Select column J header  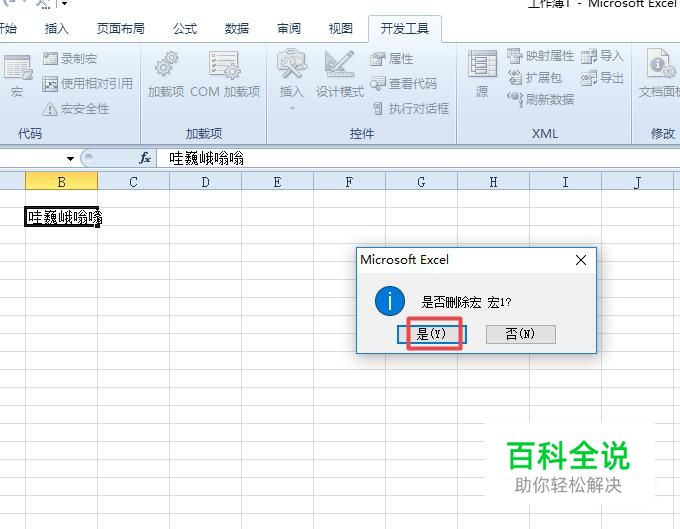[x=638, y=182]
